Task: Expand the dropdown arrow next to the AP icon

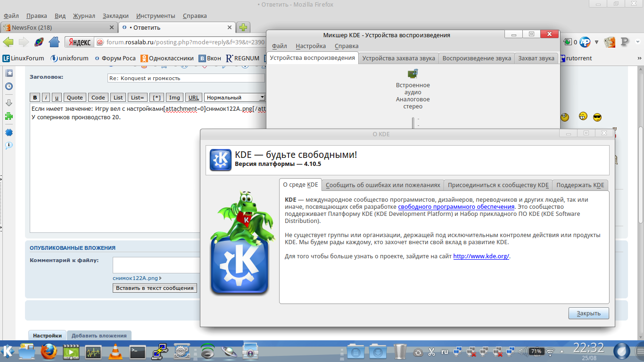Action: (x=596, y=42)
